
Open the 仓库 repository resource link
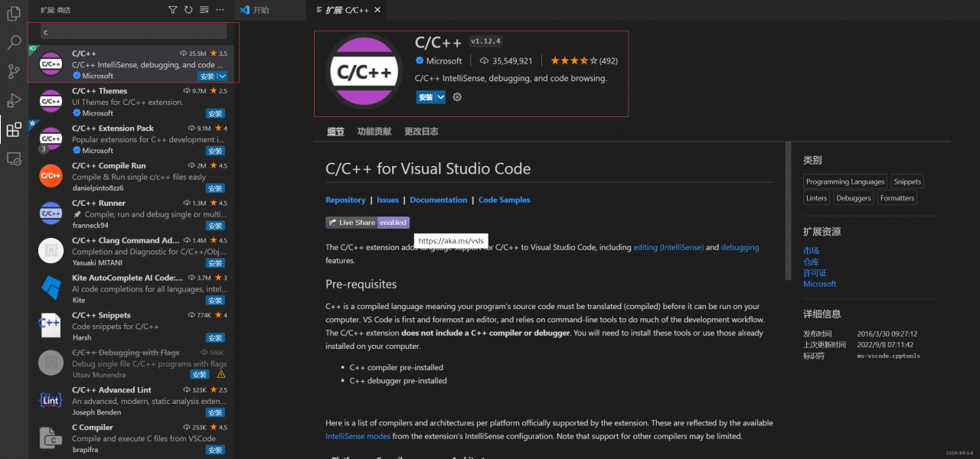pyautogui.click(x=811, y=262)
